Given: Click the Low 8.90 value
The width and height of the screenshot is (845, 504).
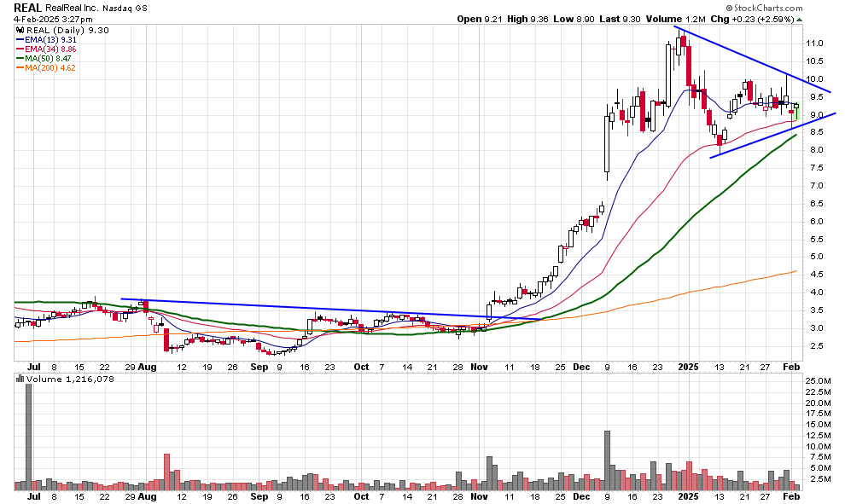Looking at the screenshot, I should [574, 19].
